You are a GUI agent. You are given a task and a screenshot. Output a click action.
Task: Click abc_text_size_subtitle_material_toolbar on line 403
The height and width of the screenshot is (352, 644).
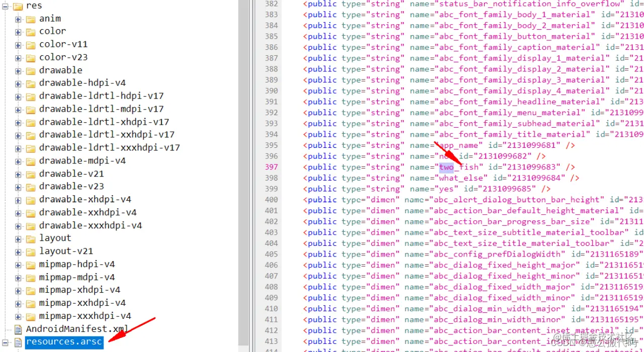click(x=528, y=232)
